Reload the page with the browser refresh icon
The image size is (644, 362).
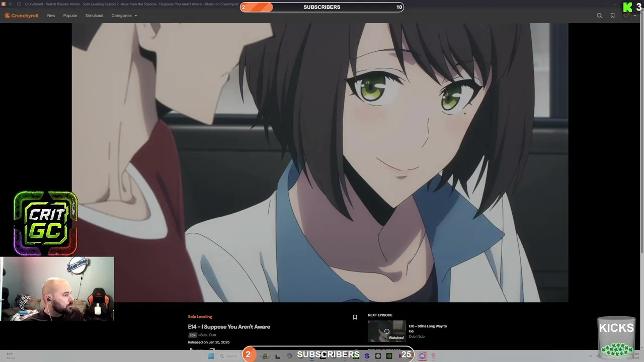tap(19, 4)
